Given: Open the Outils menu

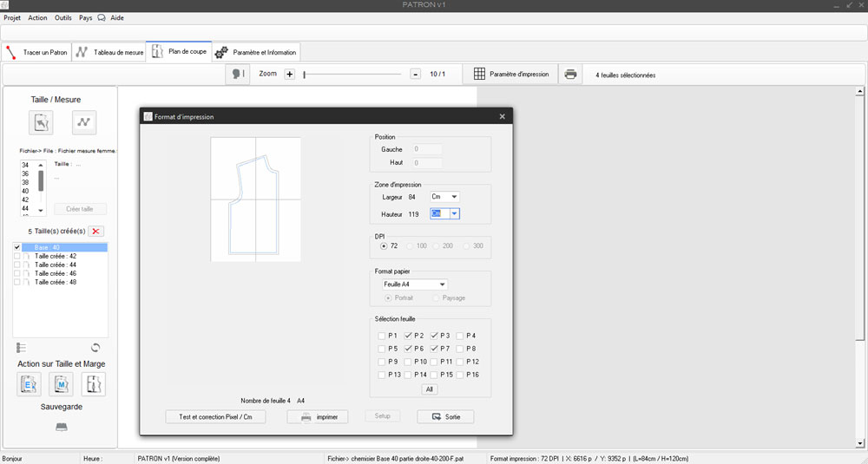Looking at the screenshot, I should [63, 17].
